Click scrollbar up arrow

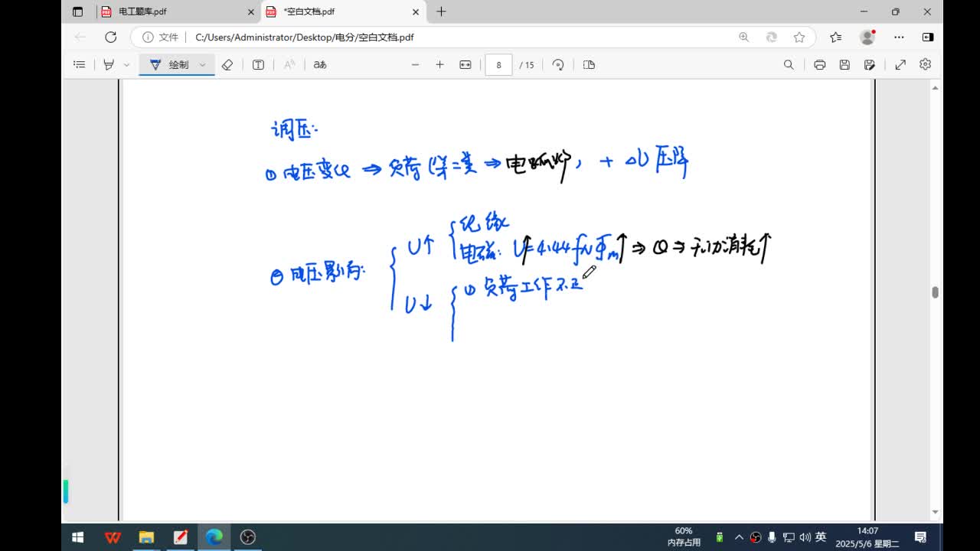coord(935,88)
